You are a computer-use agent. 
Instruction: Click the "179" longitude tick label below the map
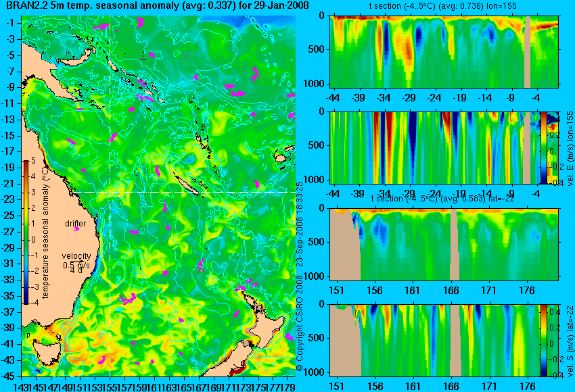pyautogui.click(x=288, y=387)
